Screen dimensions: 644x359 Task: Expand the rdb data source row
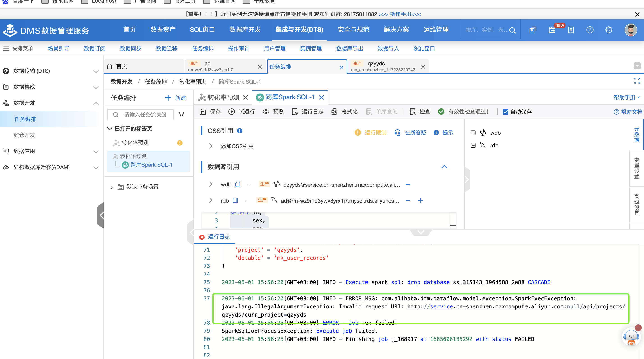[210, 200]
